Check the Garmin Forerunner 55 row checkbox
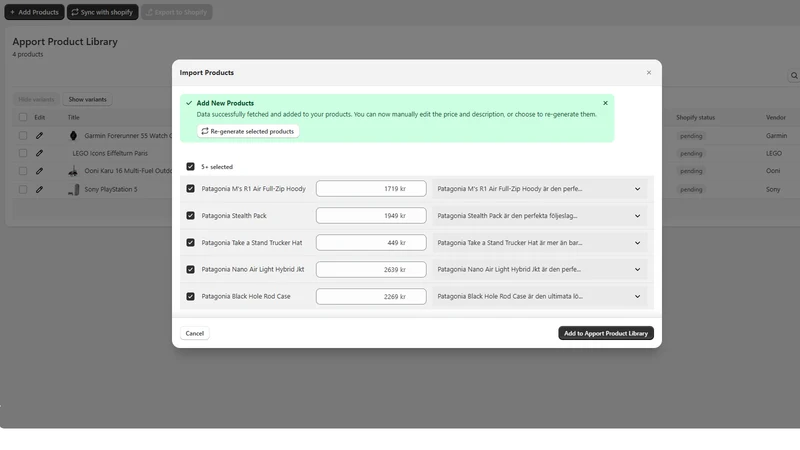 [23, 136]
